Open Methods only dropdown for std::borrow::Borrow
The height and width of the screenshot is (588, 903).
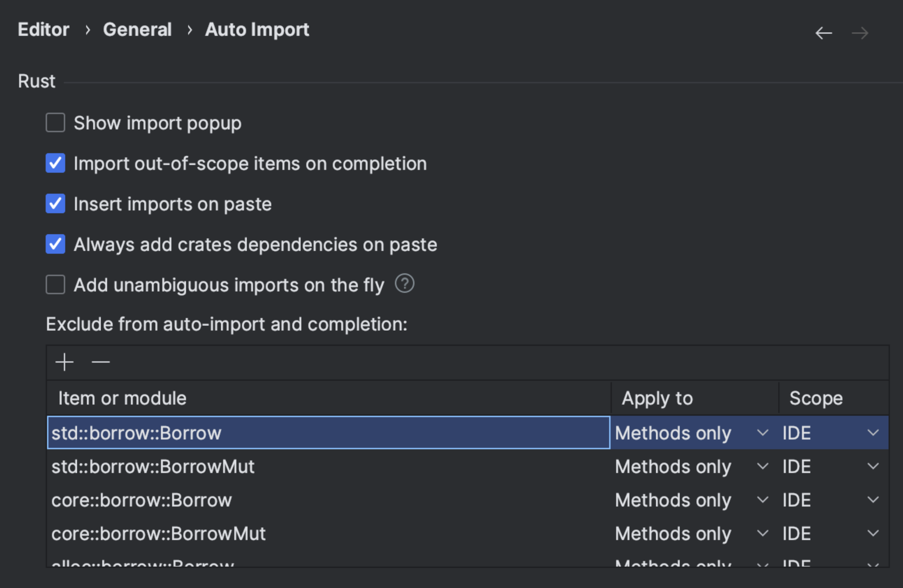pos(762,433)
